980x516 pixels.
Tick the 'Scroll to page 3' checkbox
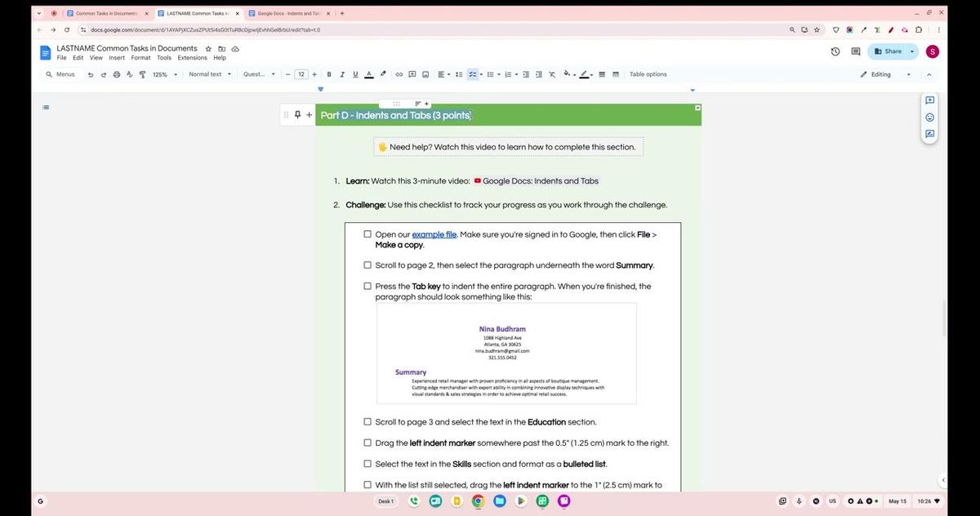click(367, 422)
